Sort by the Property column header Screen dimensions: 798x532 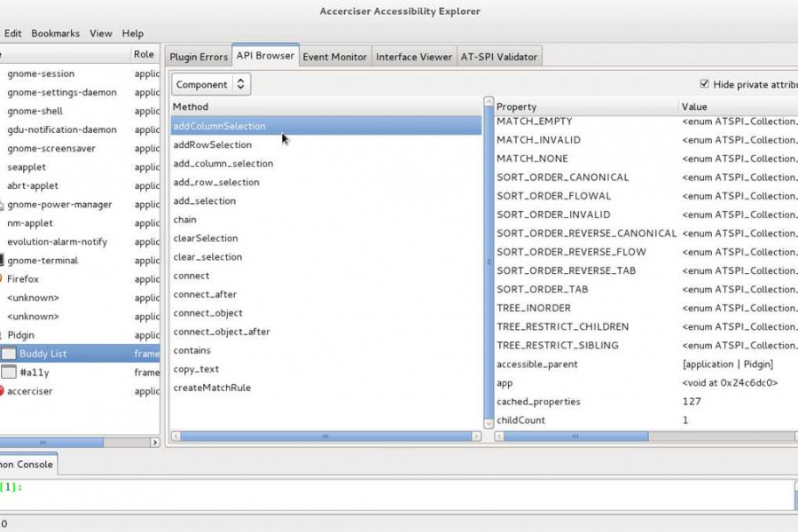pyautogui.click(x=586, y=107)
